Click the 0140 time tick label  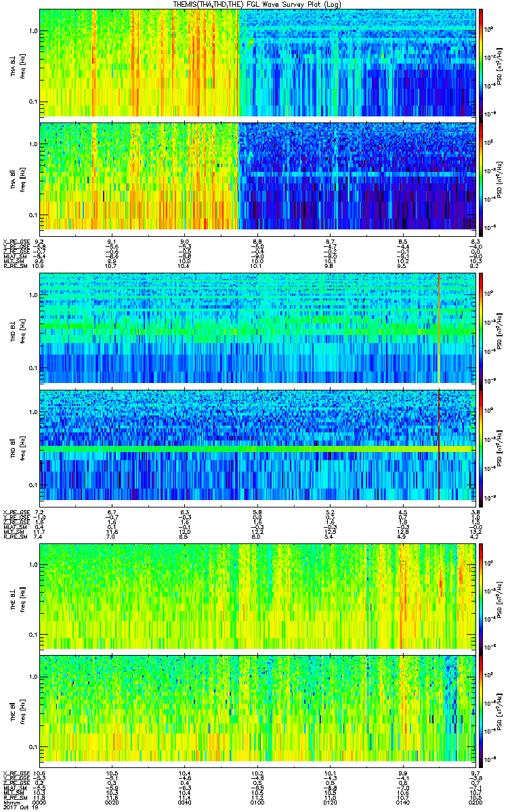(403, 803)
